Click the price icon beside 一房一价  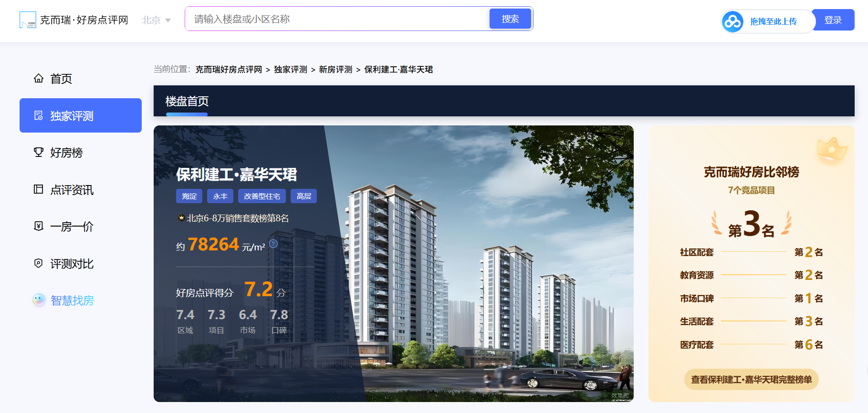[39, 226]
